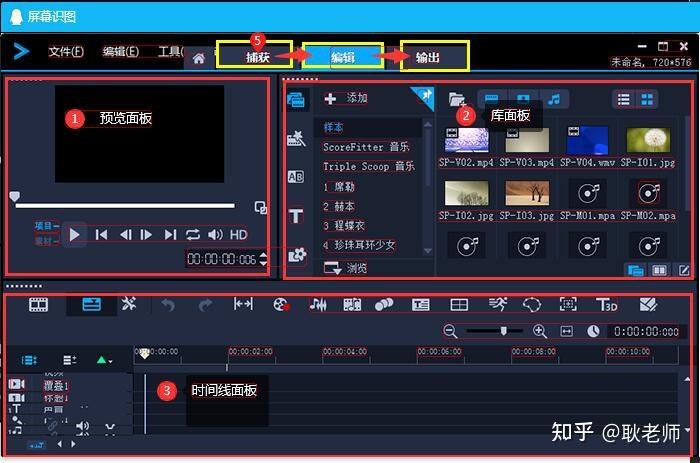
Task: Switch to the 编辑 workspace tab
Action: [343, 57]
